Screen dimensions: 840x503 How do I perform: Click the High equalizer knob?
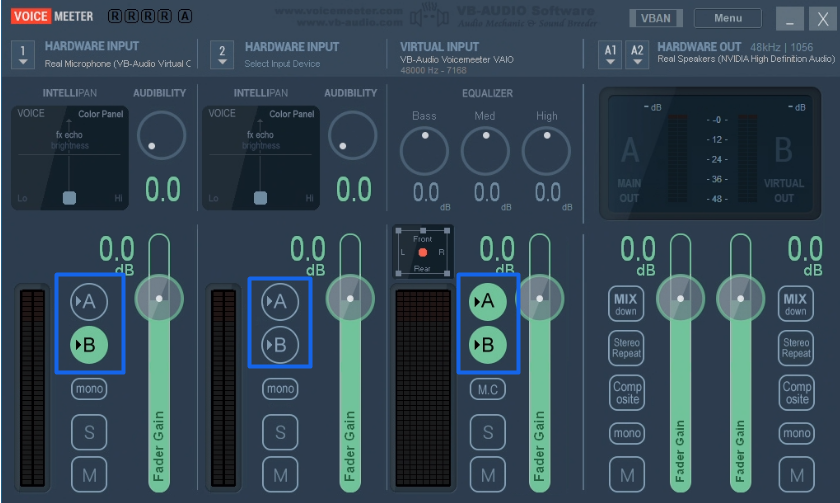546,151
